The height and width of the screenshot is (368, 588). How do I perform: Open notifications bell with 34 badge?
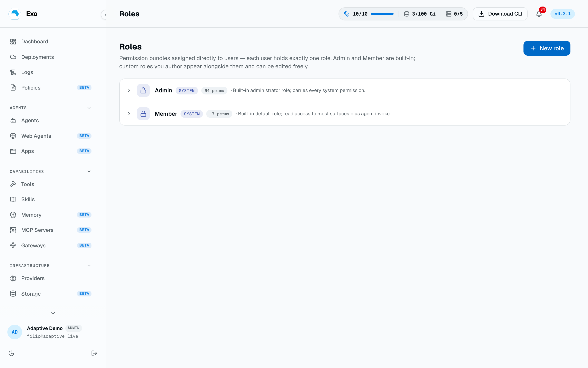tap(539, 14)
